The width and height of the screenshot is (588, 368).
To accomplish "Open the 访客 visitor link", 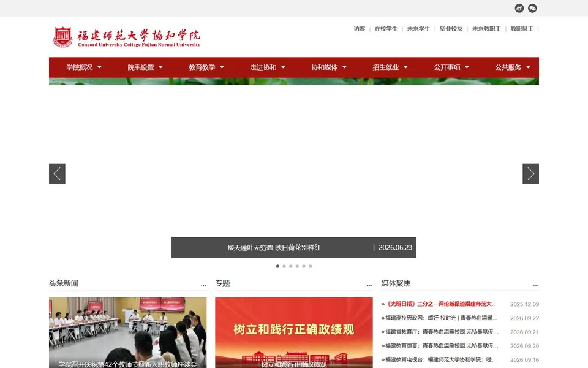I will (360, 29).
